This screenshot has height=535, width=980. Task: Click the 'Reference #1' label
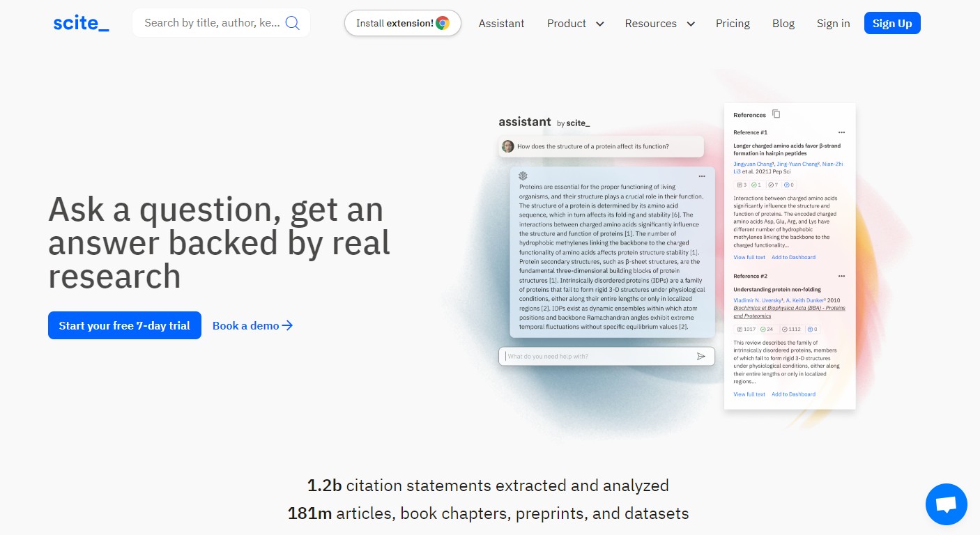(750, 132)
